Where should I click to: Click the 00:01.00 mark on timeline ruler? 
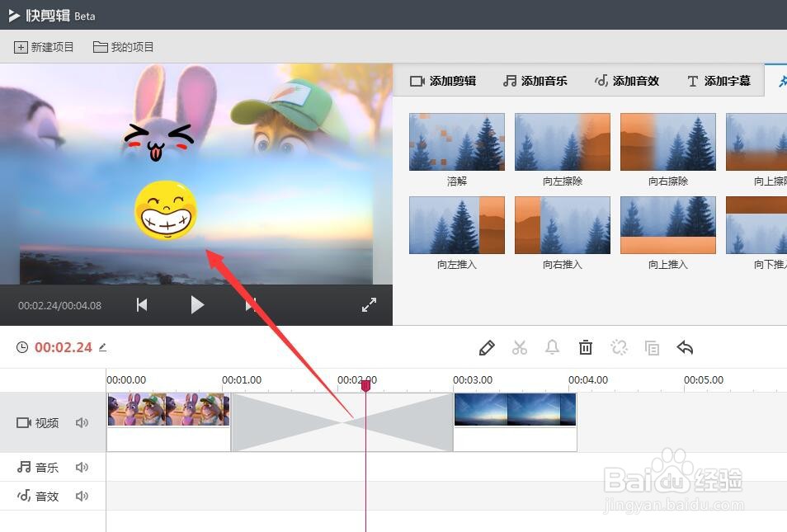tap(242, 380)
